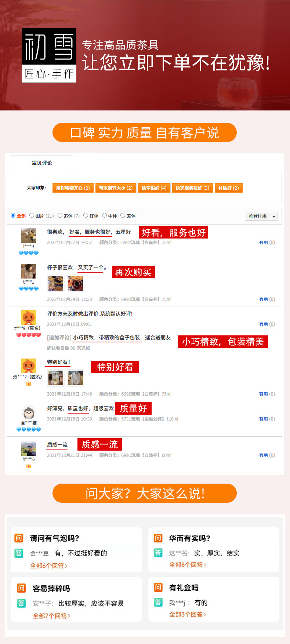Viewport: 290px width, 644px height.
Task: Expand 全部6个回答 under the bubbles question
Action: pyautogui.click(x=49, y=566)
